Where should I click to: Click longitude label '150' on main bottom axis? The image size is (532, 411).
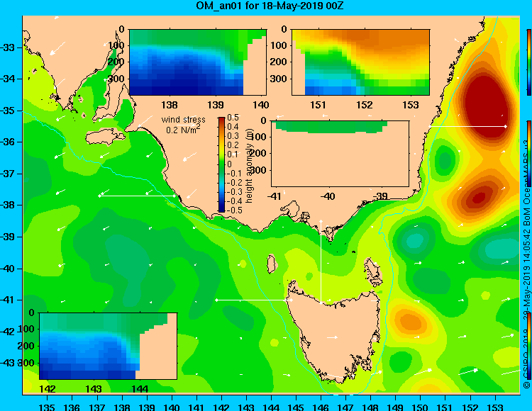click(x=421, y=407)
